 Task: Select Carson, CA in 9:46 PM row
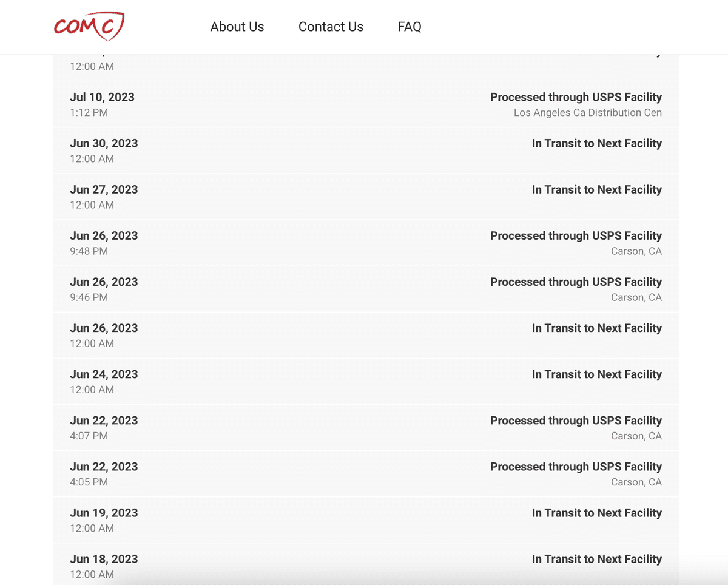point(636,297)
